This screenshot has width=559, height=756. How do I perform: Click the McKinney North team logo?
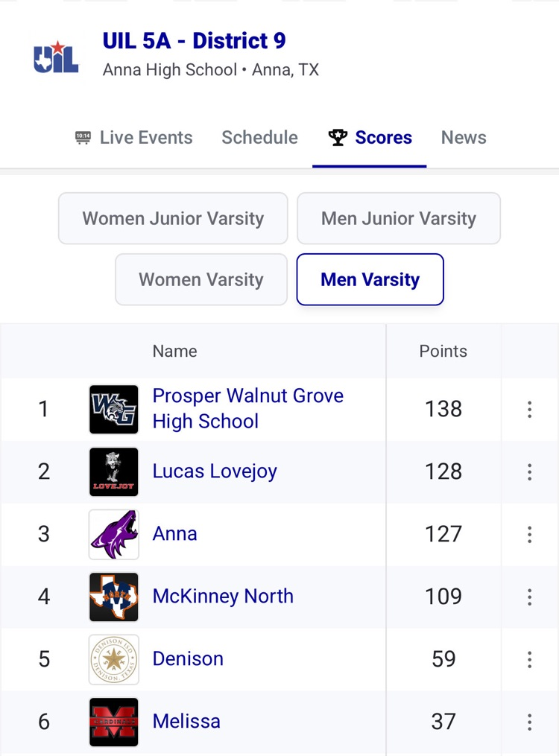(113, 597)
